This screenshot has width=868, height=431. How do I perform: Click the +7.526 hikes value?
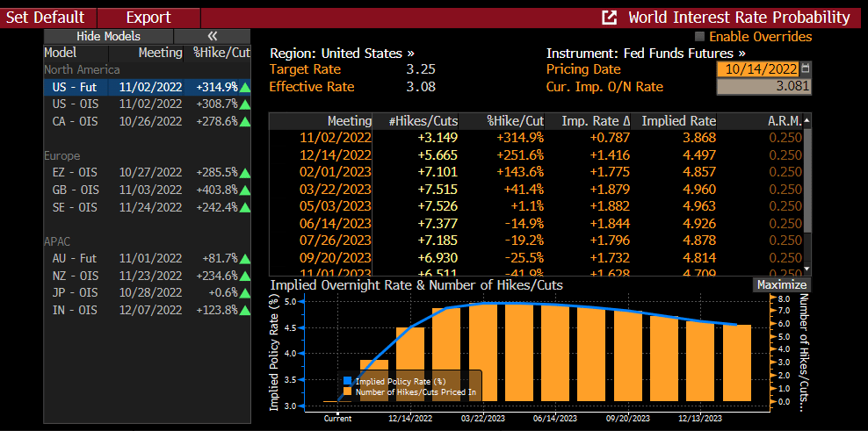point(437,206)
